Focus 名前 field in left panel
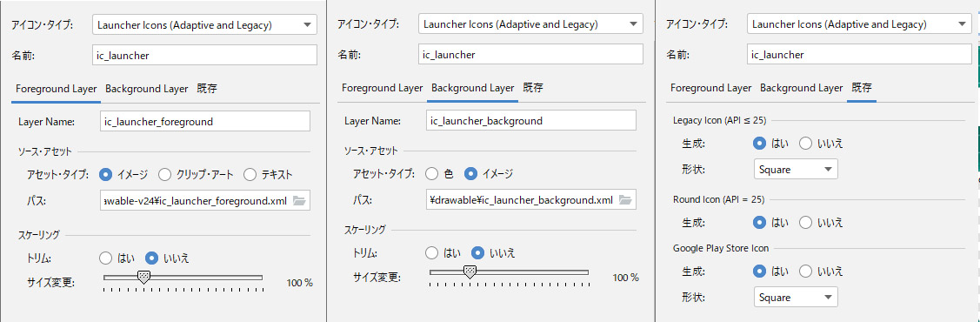 (204, 56)
